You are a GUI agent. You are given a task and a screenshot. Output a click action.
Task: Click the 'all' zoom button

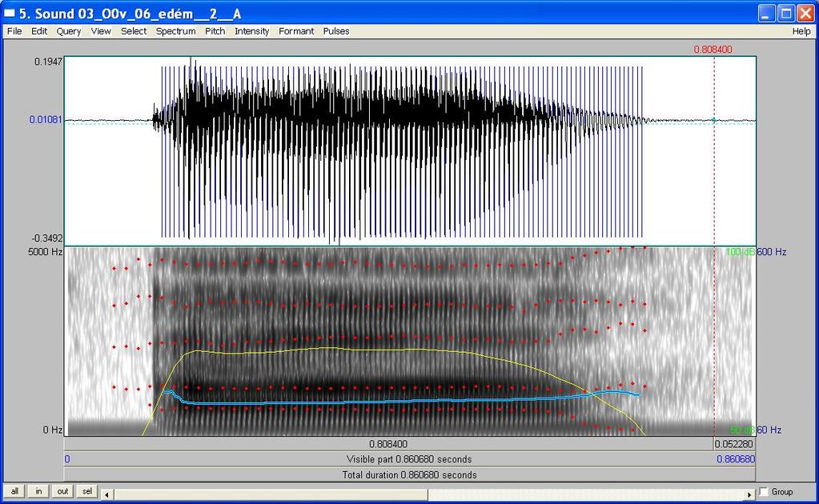(14, 491)
